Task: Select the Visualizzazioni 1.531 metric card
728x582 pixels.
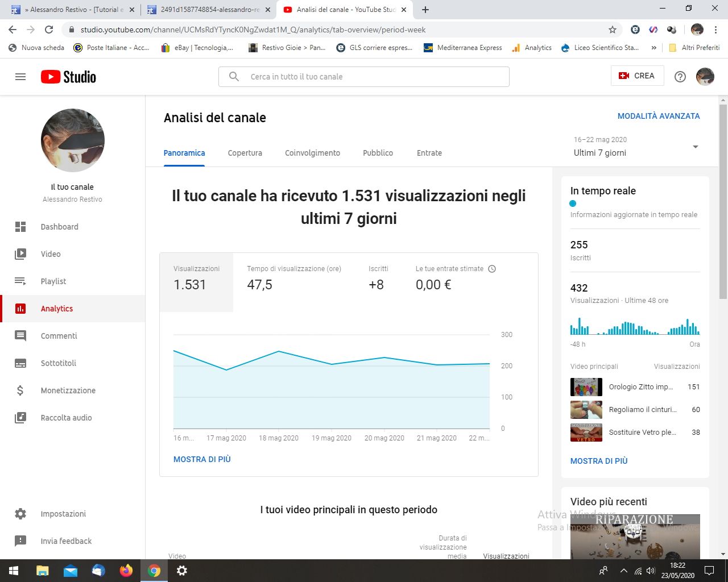Action: coord(197,282)
